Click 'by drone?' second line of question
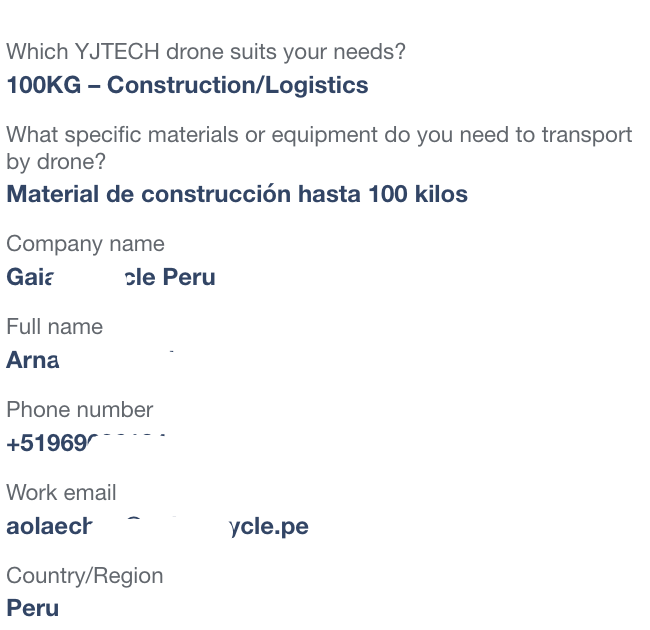Screen dimensions: 650x630 [x=56, y=161]
